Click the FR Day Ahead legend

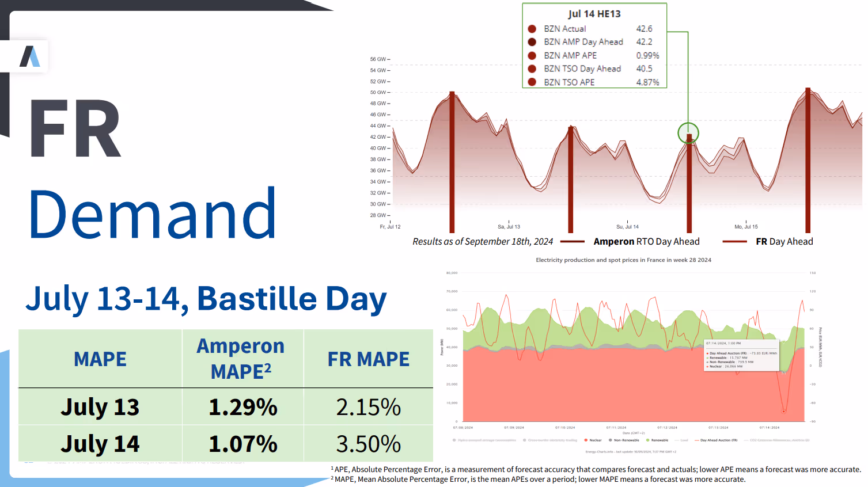click(x=768, y=242)
